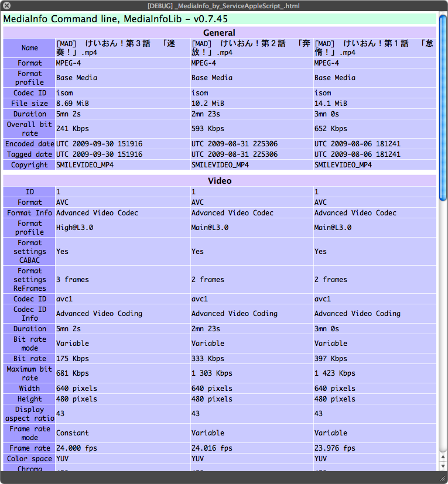
Task: Select the 1 423 Kbps maximum bit rate
Action: [x=334, y=373]
